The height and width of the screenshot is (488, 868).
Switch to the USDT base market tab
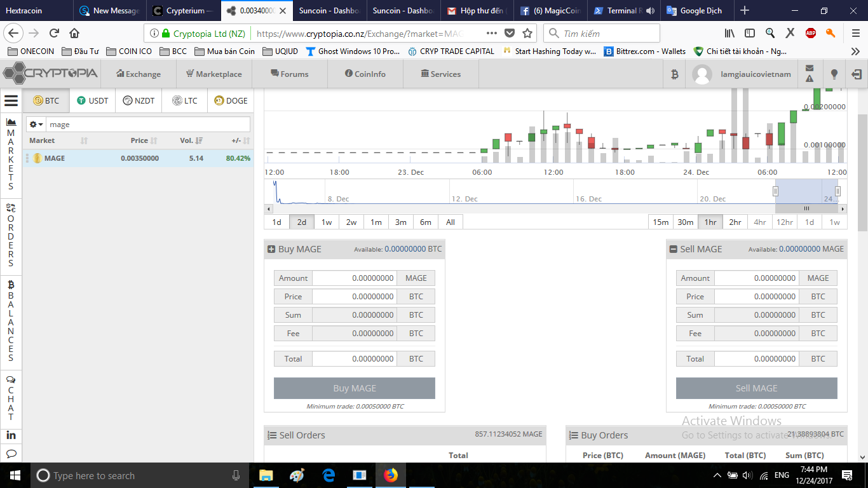(x=93, y=100)
